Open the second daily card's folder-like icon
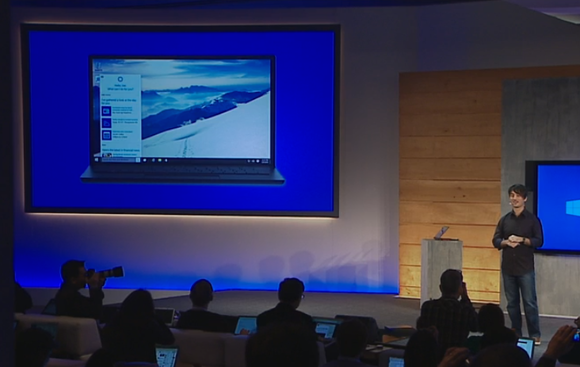Image resolution: width=580 pixels, height=367 pixels. click(107, 123)
